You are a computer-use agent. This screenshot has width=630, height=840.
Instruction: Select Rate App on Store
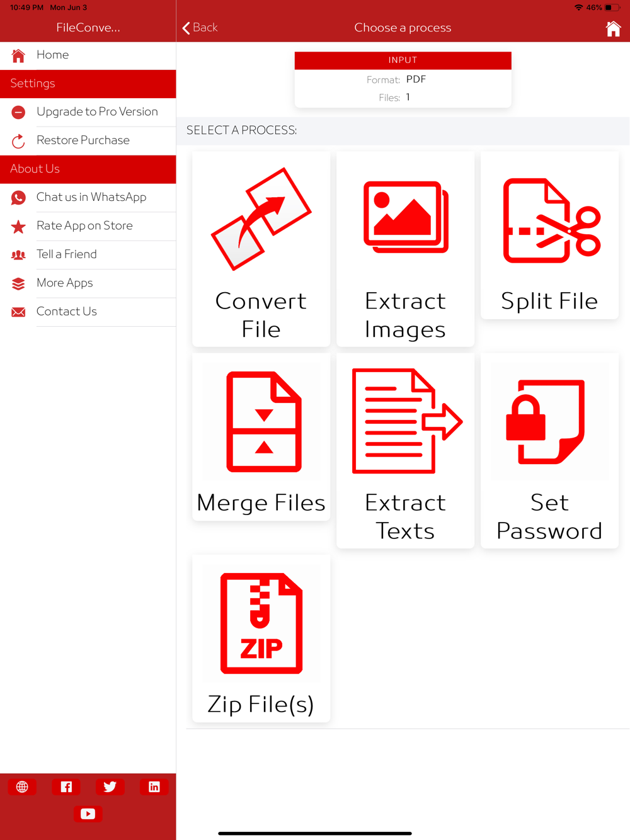88,226
